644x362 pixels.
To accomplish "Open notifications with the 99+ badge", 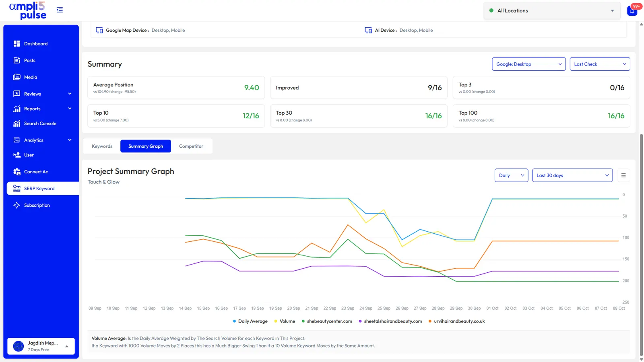I will tap(632, 10).
